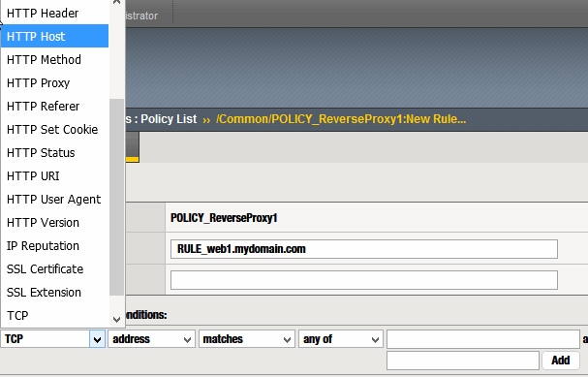
Task: Select HTTP Method list entry
Action: click(55, 60)
